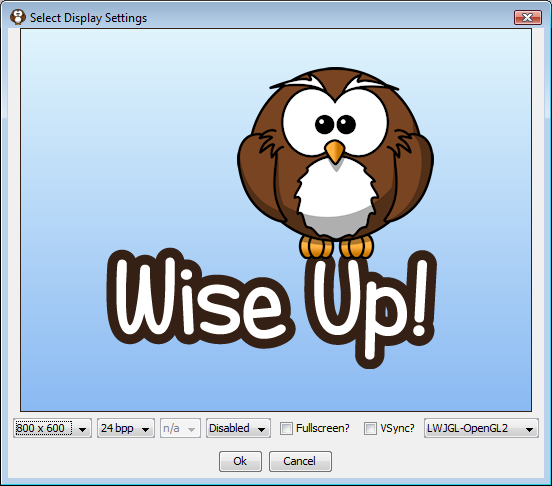Image resolution: width=552 pixels, height=486 pixels.
Task: Tick the VSync? checkbox
Action: click(370, 428)
